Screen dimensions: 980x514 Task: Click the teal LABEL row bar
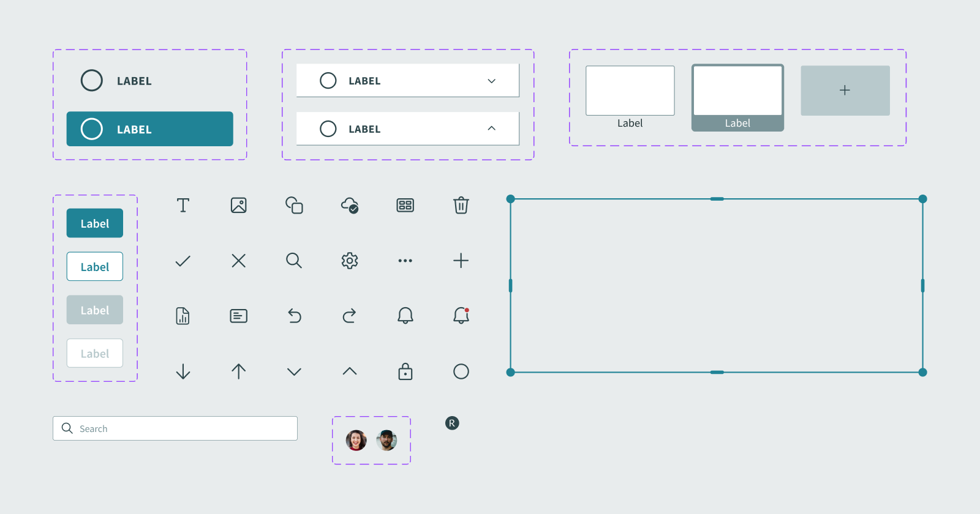150,129
